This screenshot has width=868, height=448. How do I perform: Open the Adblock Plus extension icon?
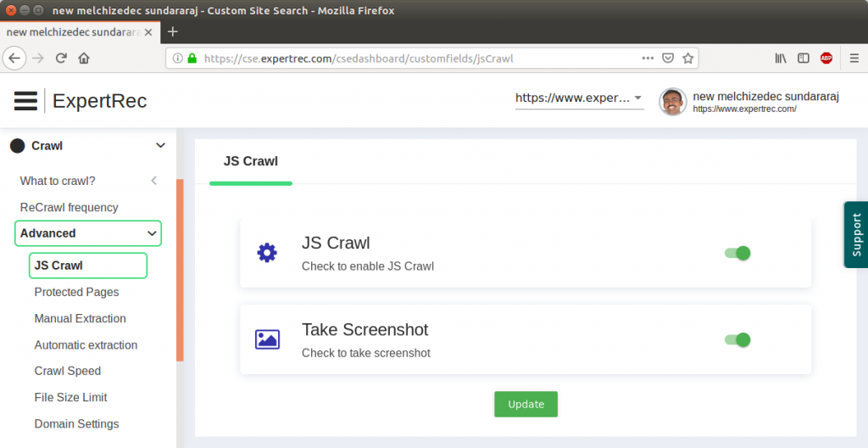[826, 59]
